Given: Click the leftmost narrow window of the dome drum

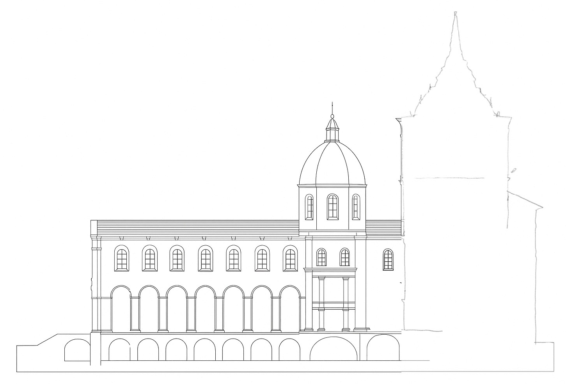Looking at the screenshot, I should [310, 207].
